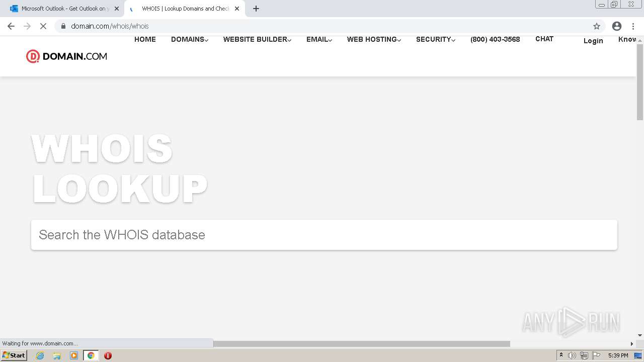Click the scroll right arrow on horizontal scrollbar
644x362 pixels.
(x=632, y=344)
